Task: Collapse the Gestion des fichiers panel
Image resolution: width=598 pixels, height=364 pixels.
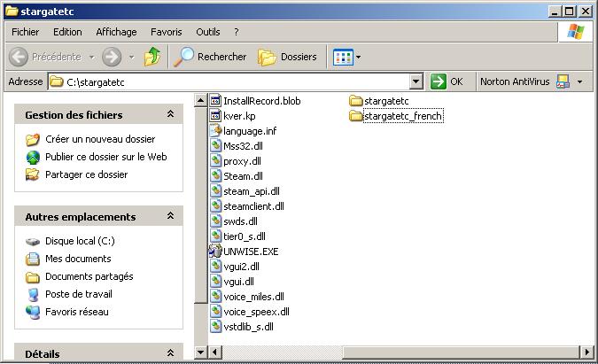Action: (170, 115)
